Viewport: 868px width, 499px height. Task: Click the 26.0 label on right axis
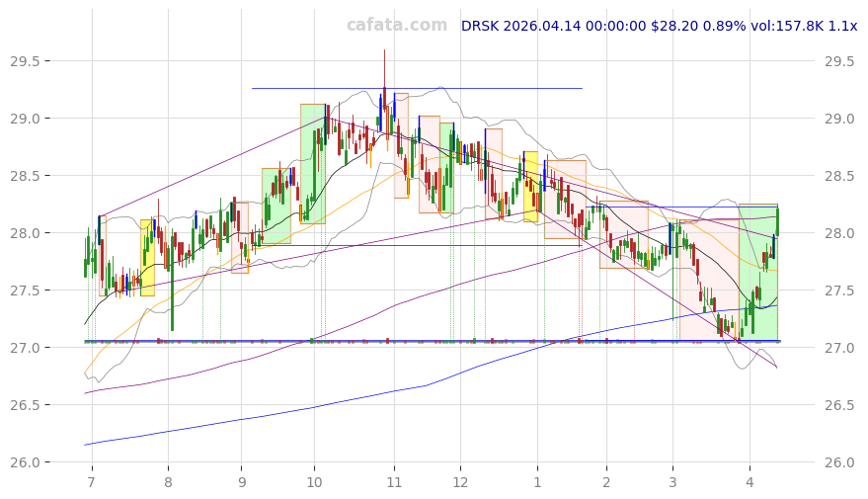[839, 462]
